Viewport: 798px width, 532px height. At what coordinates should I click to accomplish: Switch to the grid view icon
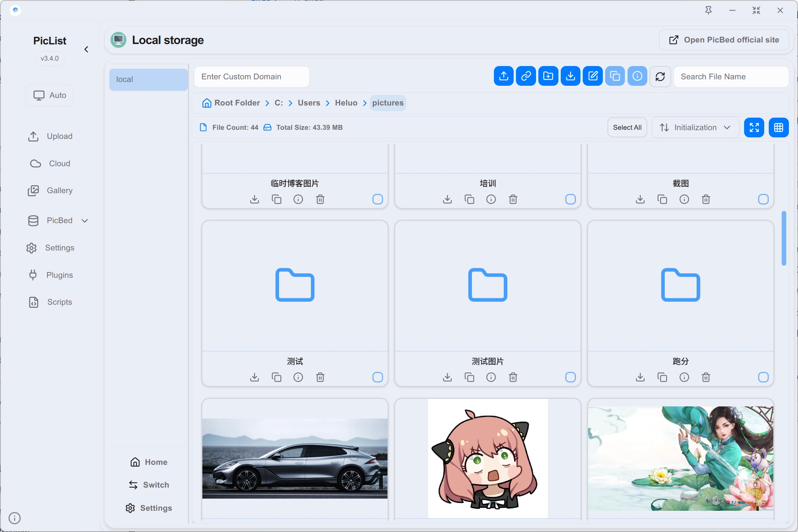coord(778,127)
